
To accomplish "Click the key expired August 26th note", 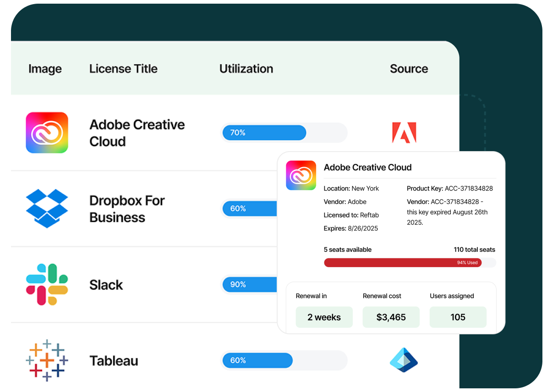I will [447, 212].
